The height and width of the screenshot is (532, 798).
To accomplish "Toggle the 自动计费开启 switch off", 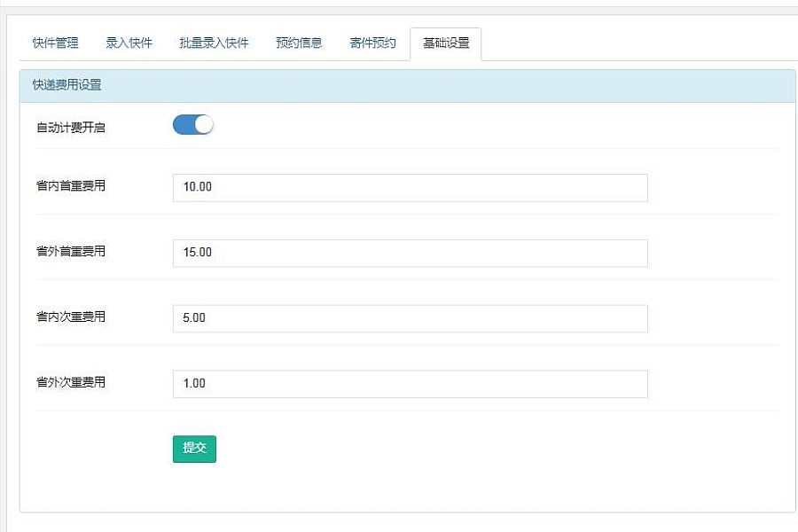I will point(193,125).
